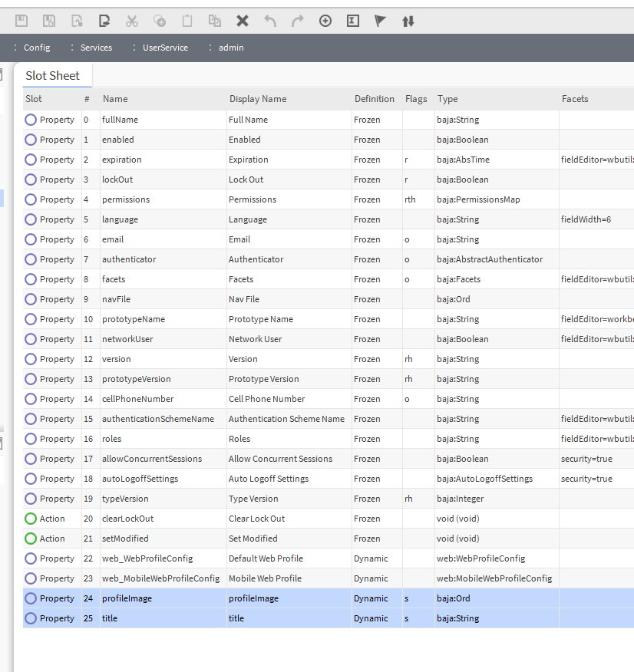Viewport: 634px width, 672px height.
Task: Click the Cut scissors icon
Action: (x=132, y=21)
